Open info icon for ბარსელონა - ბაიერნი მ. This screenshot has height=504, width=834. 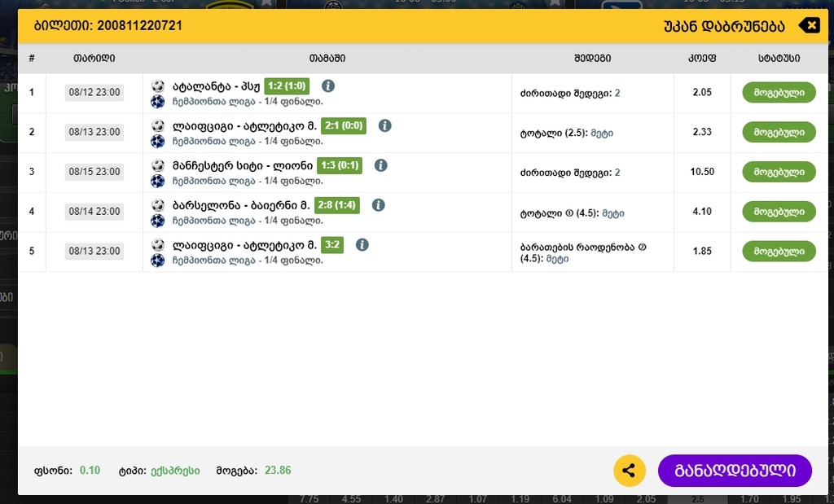point(378,205)
